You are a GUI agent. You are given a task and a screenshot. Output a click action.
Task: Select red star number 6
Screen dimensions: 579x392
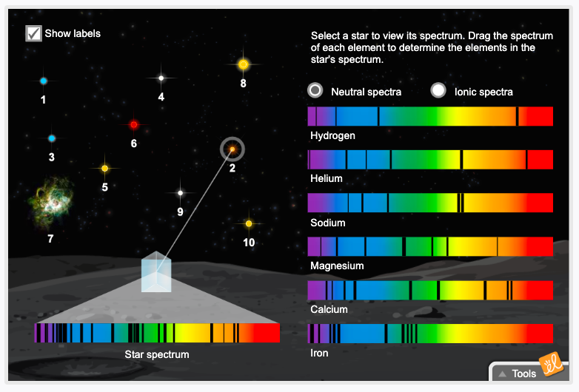click(x=134, y=124)
